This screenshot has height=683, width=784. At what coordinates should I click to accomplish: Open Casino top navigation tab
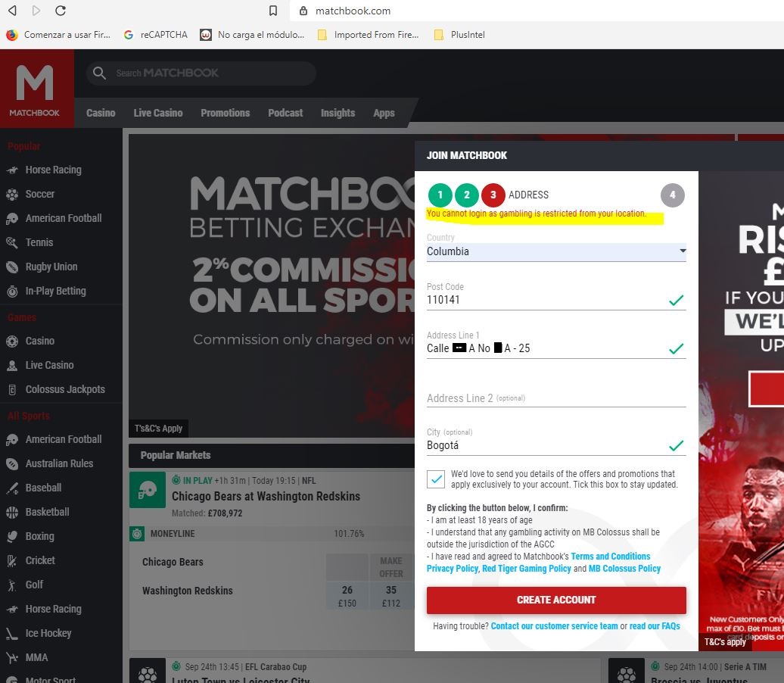(101, 113)
